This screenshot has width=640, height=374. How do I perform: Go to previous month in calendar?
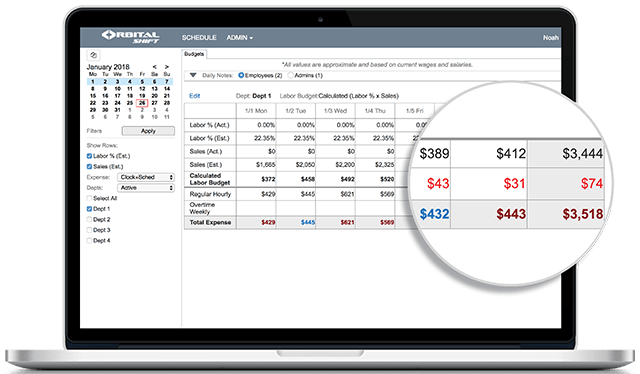pos(155,67)
